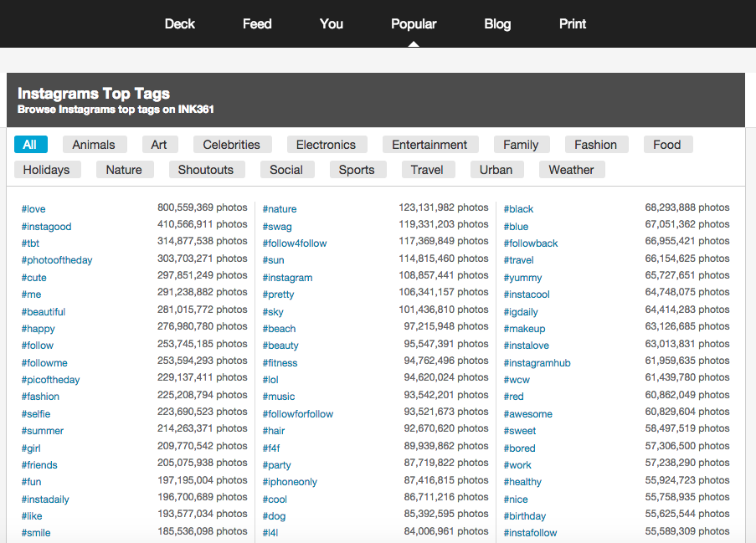The height and width of the screenshot is (543, 756).
Task: Open the #photooftheday tag
Action: (x=57, y=260)
